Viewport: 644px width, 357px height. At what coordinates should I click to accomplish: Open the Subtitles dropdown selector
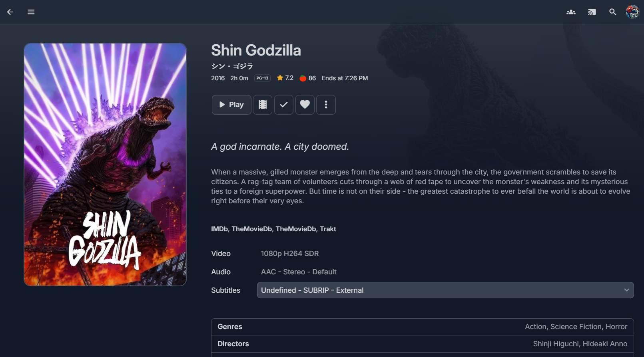pyautogui.click(x=440, y=290)
